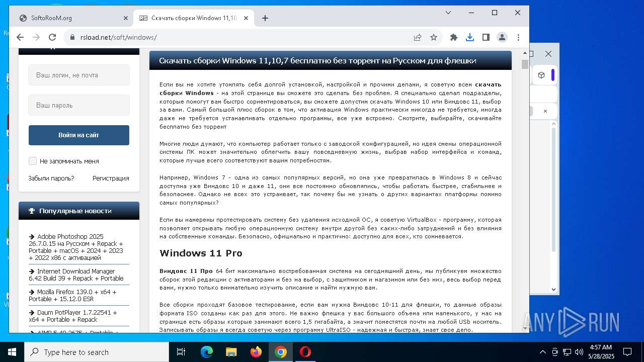Focus the Ваш логин login field
The image size is (644, 362).
[79, 75]
